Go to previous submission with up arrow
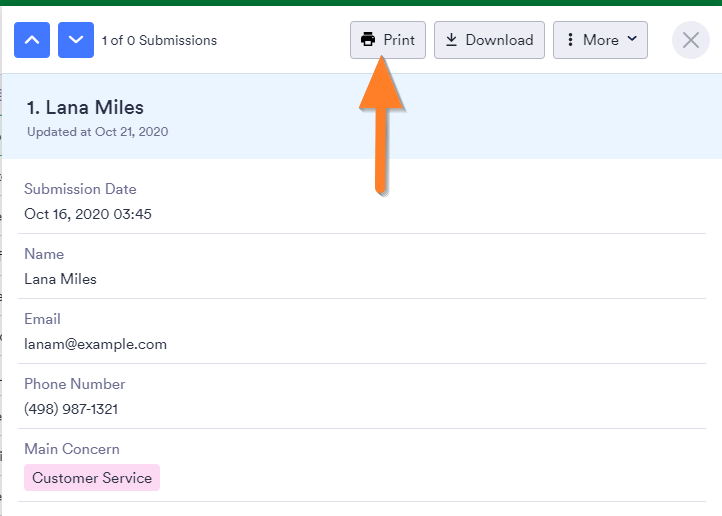 (x=31, y=40)
